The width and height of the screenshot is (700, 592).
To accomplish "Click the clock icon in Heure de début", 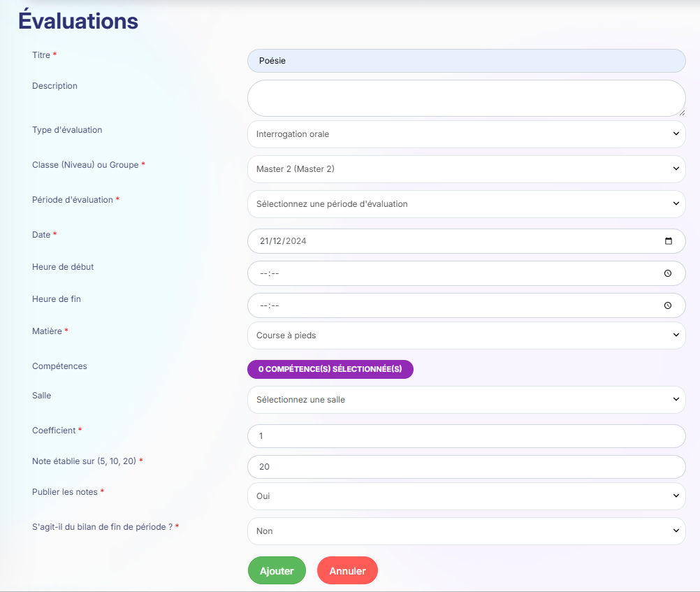I will coord(668,273).
